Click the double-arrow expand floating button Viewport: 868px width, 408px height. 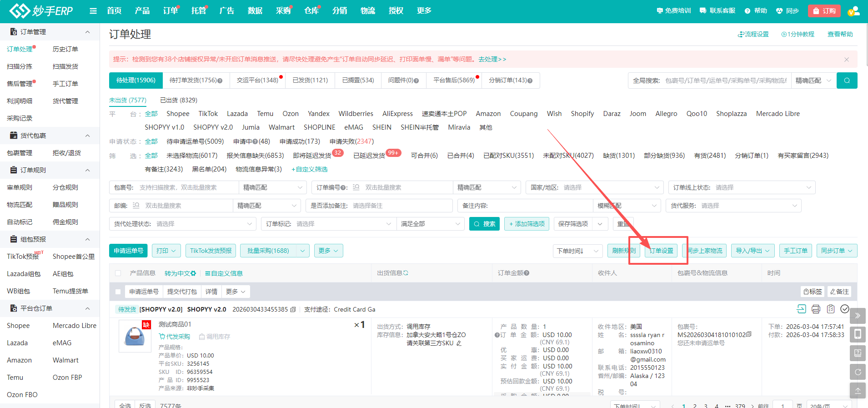coord(858,316)
